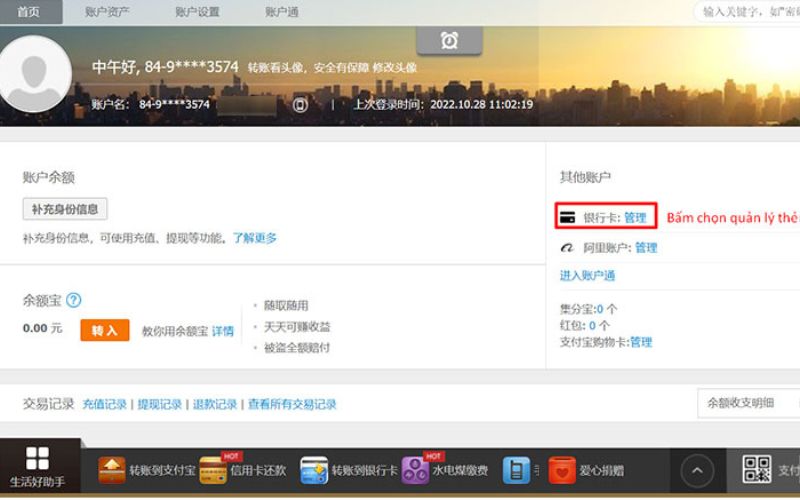Screen dimensions: 800x500
Task: Open the 生活好助手 grid icon
Action: point(38,458)
